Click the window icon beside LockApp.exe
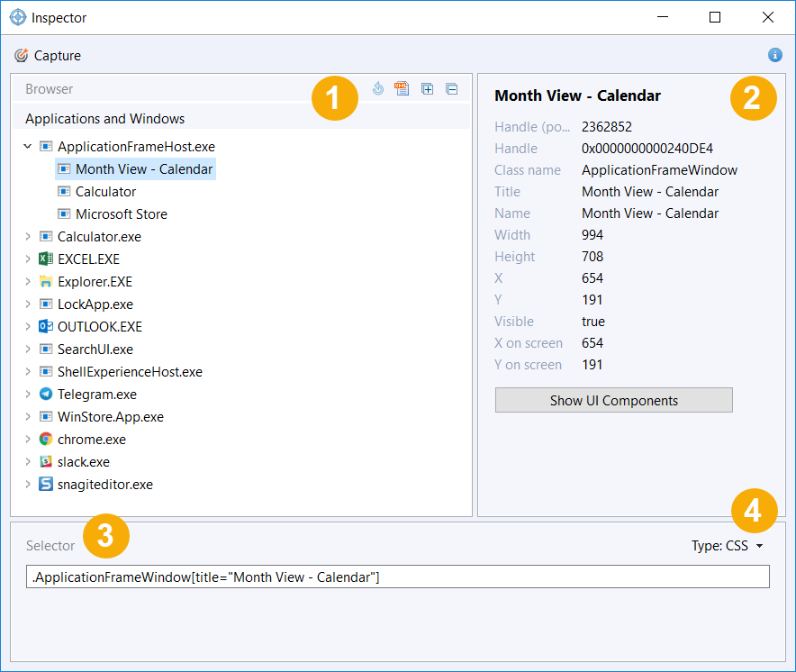 pyautogui.click(x=46, y=304)
